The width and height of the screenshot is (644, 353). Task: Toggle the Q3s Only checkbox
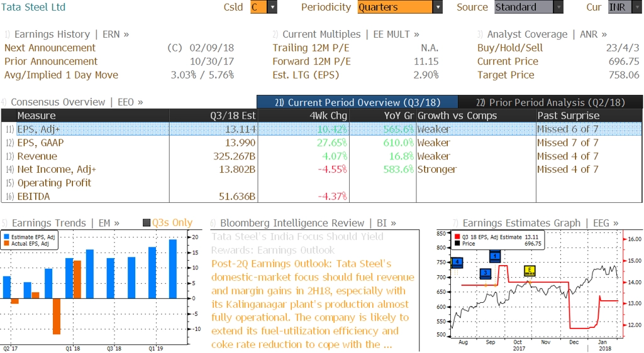[x=146, y=223]
